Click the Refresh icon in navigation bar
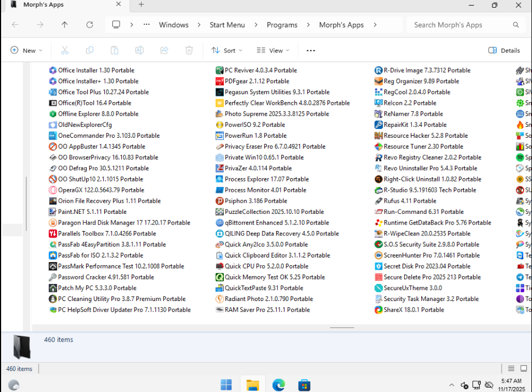The height and width of the screenshot is (392, 532). [x=89, y=25]
